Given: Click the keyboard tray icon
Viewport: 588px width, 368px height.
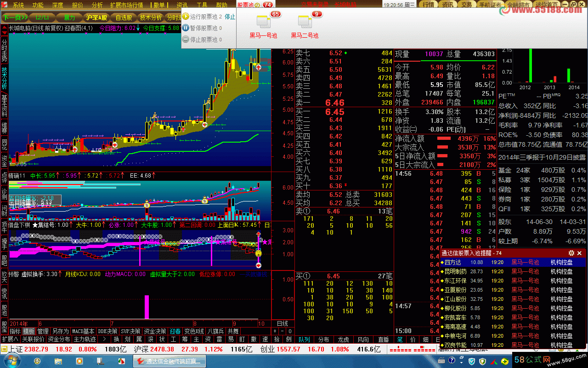Looking at the screenshot, I should click(x=442, y=361).
